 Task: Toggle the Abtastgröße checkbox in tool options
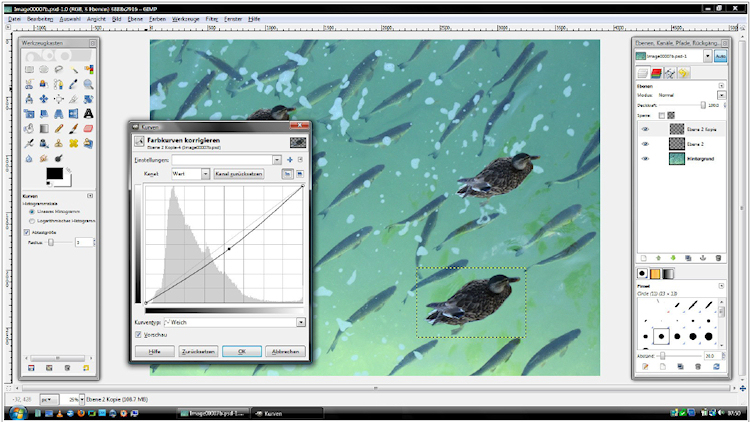(x=27, y=232)
